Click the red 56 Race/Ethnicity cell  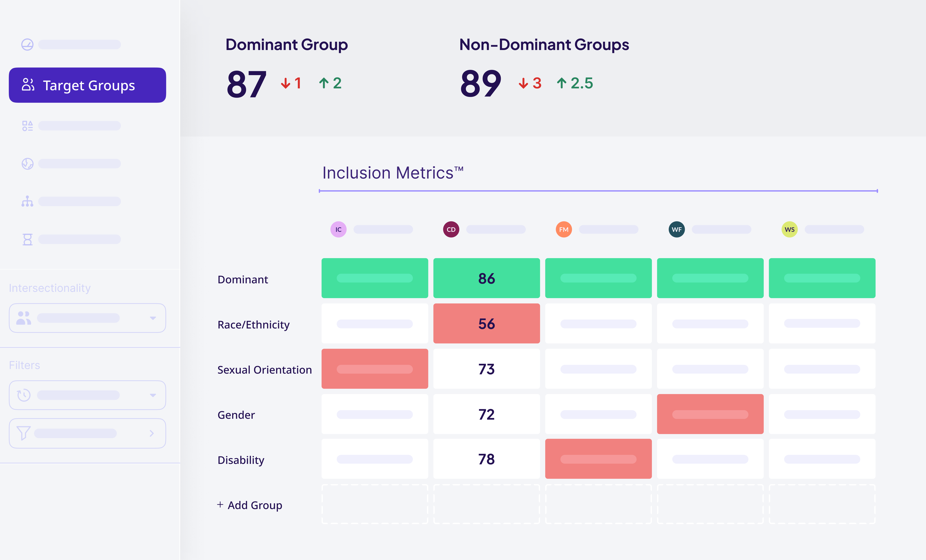(x=486, y=323)
